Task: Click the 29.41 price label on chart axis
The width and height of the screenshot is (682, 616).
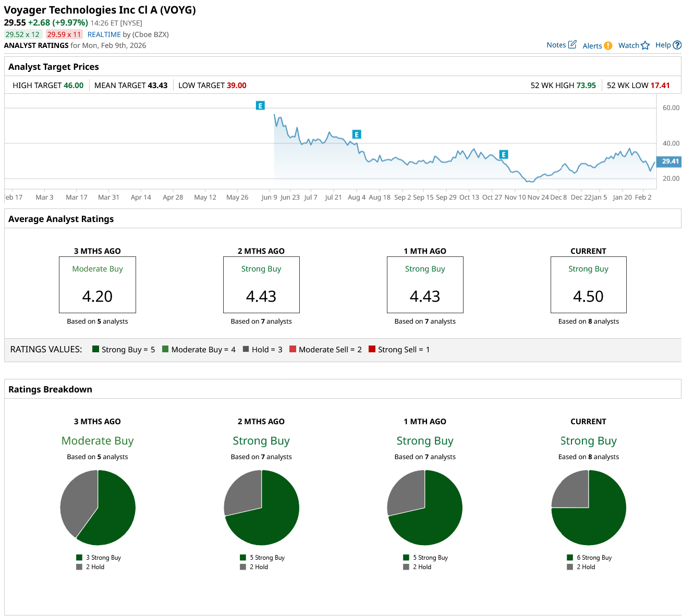Action: pyautogui.click(x=669, y=162)
